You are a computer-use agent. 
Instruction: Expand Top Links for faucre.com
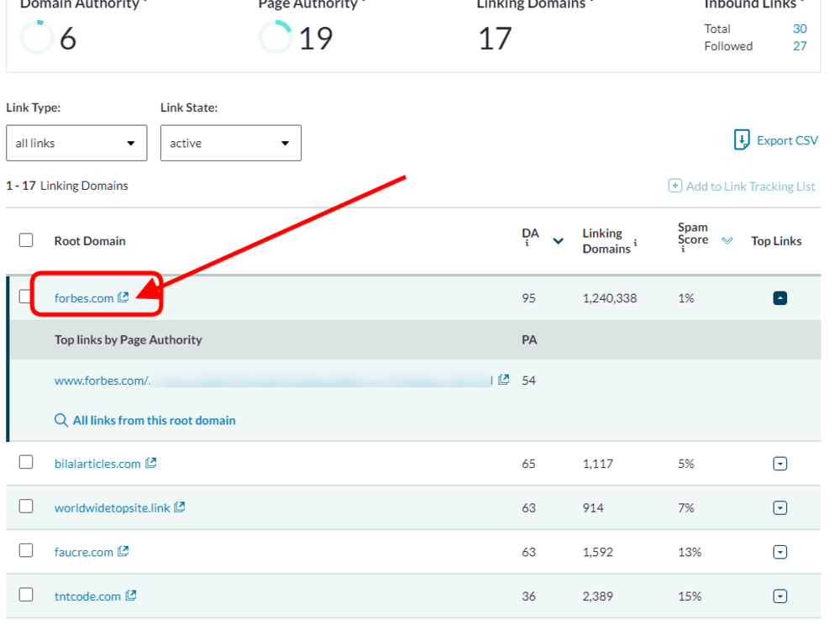point(780,552)
